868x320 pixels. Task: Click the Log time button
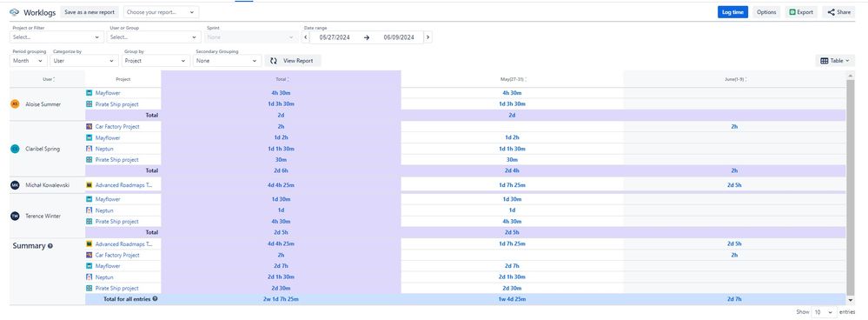point(733,12)
